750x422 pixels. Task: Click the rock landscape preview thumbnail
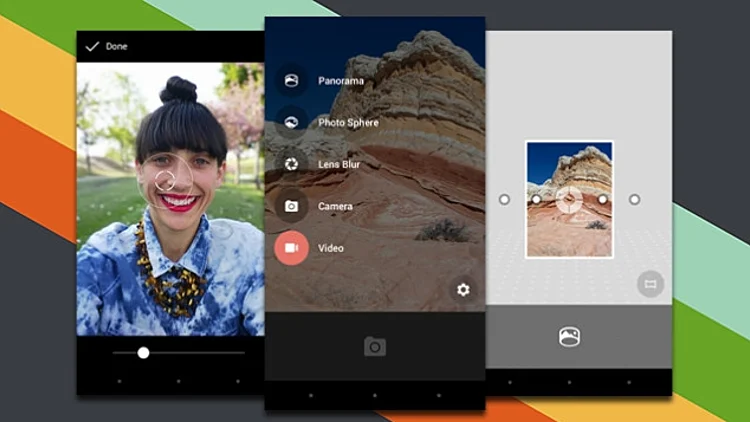pos(569,200)
